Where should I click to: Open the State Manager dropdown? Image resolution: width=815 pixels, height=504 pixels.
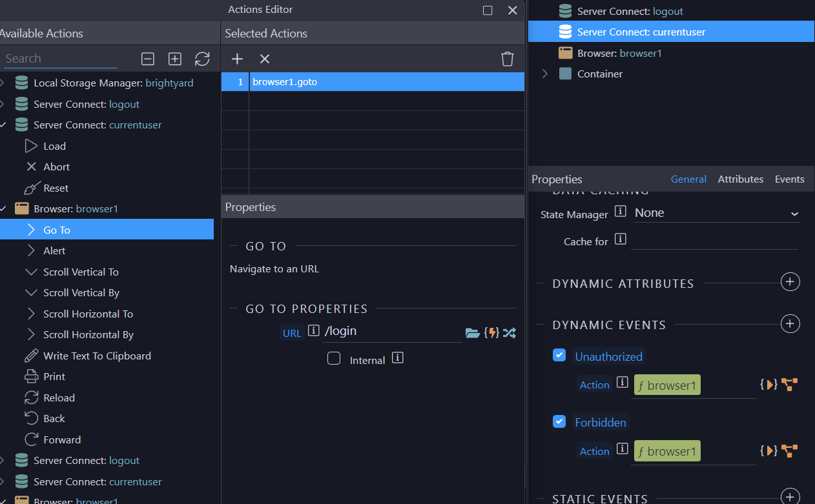tap(717, 212)
